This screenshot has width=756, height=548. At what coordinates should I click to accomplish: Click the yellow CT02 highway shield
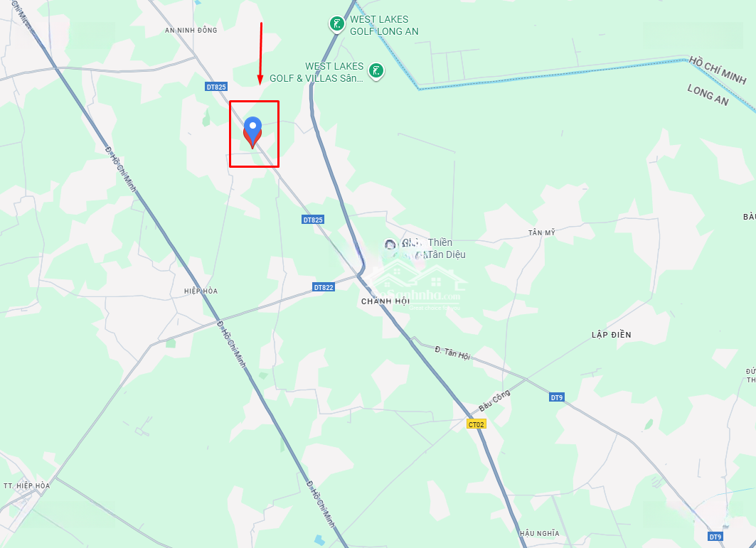(477, 424)
